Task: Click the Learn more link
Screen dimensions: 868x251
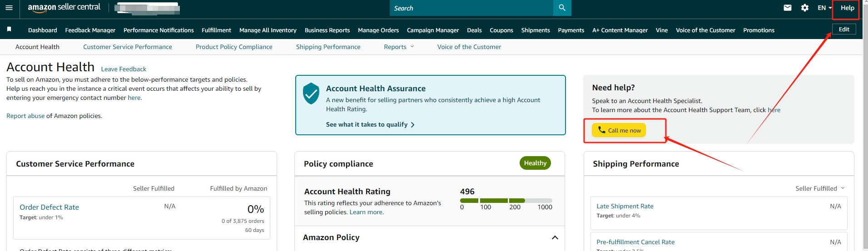Action: pos(366,212)
